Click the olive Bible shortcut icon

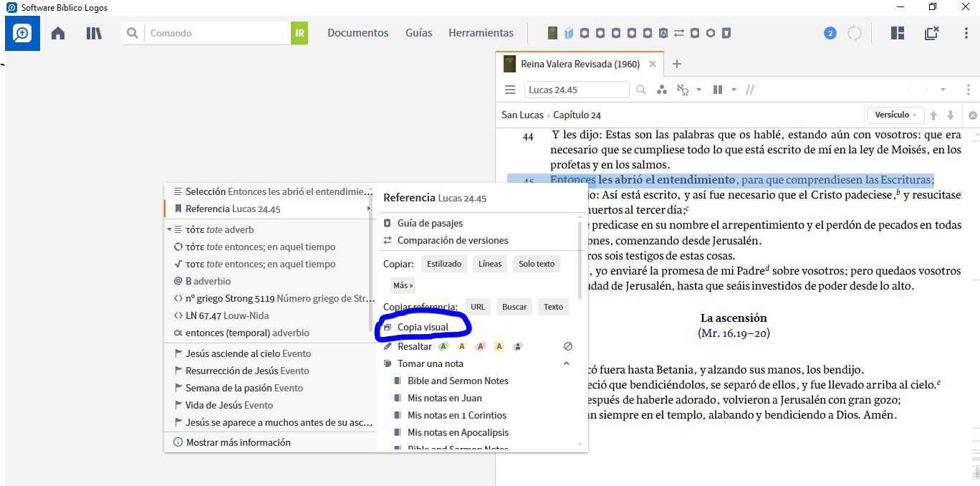click(552, 33)
